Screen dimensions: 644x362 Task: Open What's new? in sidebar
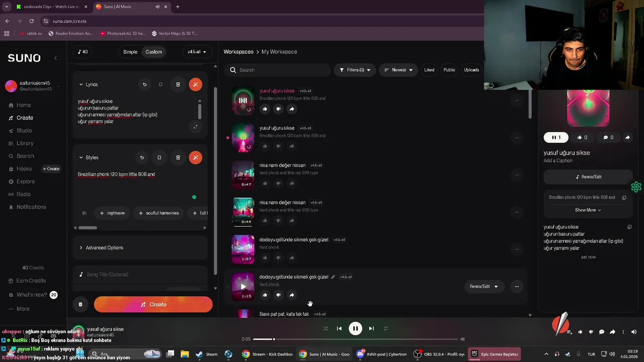(32, 295)
